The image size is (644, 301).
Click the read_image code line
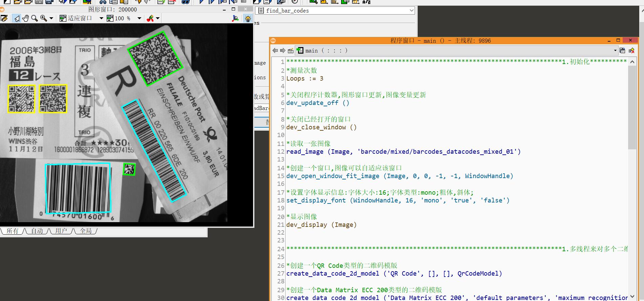pos(403,152)
